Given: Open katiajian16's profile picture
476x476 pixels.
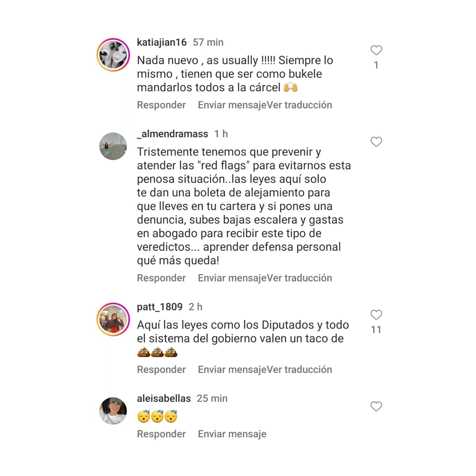Looking at the screenshot, I should (x=113, y=55).
